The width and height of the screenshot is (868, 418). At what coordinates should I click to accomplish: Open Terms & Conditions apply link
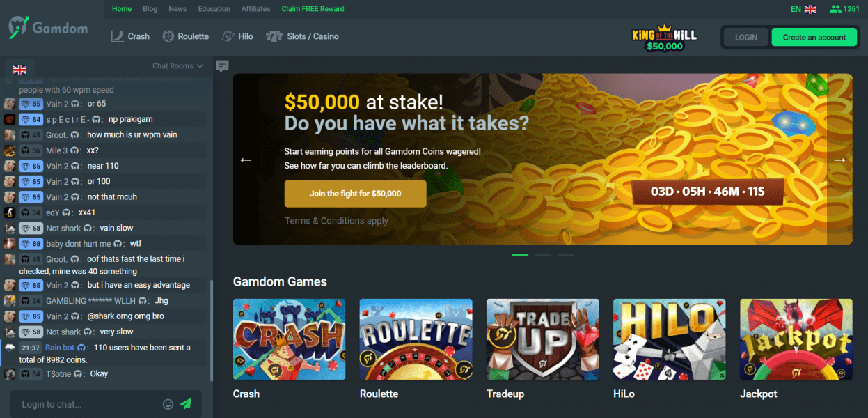[336, 220]
